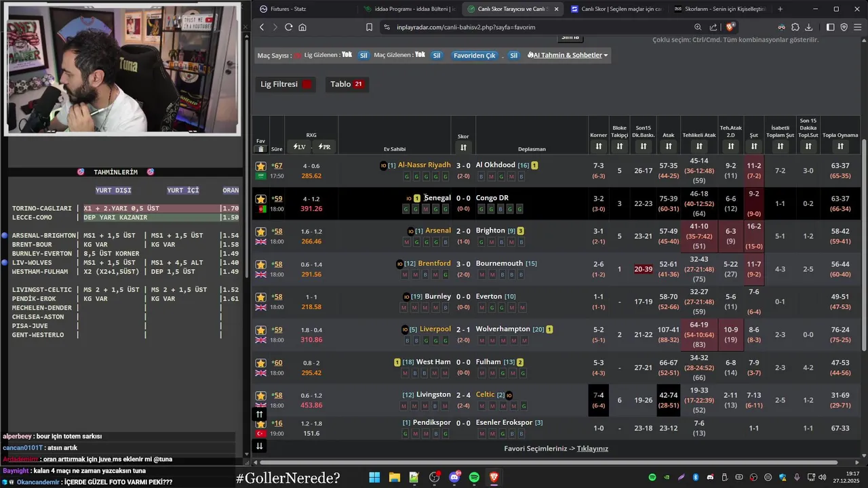
Task: Sort by İsabetli Toplam Şut column
Action: (780, 146)
